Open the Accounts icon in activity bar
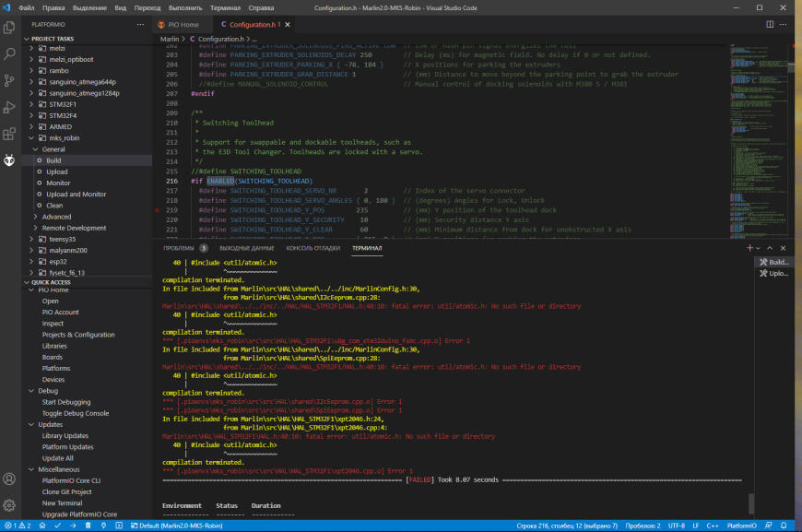 click(x=9, y=479)
